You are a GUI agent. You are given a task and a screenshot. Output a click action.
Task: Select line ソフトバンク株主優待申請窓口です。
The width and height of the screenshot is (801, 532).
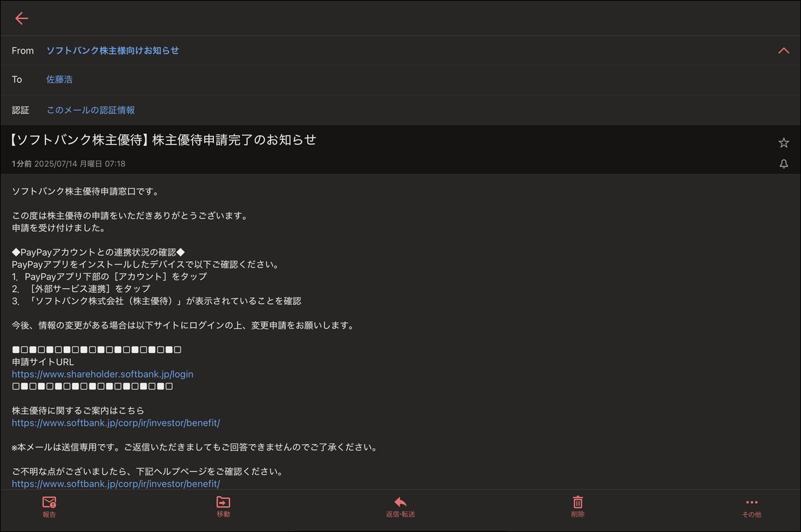(85, 191)
